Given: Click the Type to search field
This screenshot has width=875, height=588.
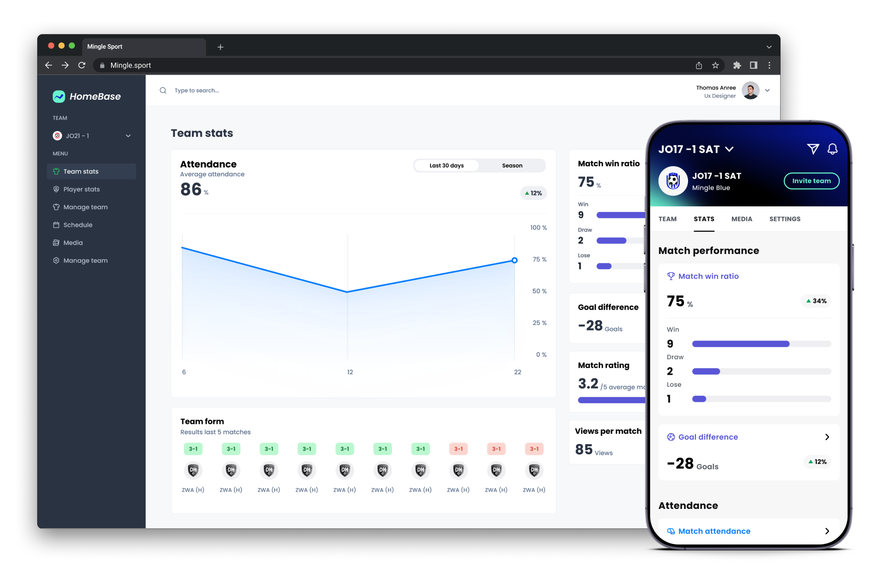Looking at the screenshot, I should (x=197, y=90).
